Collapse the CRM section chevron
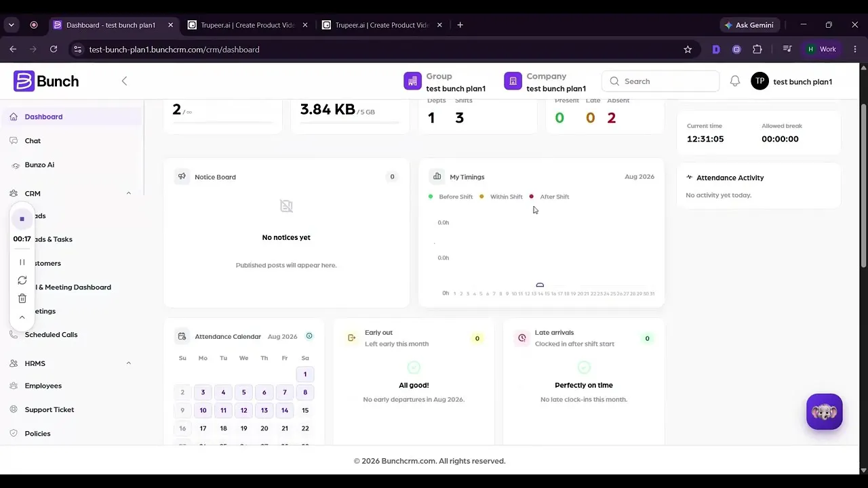Screen dimensions: 868x488 pos(128,193)
